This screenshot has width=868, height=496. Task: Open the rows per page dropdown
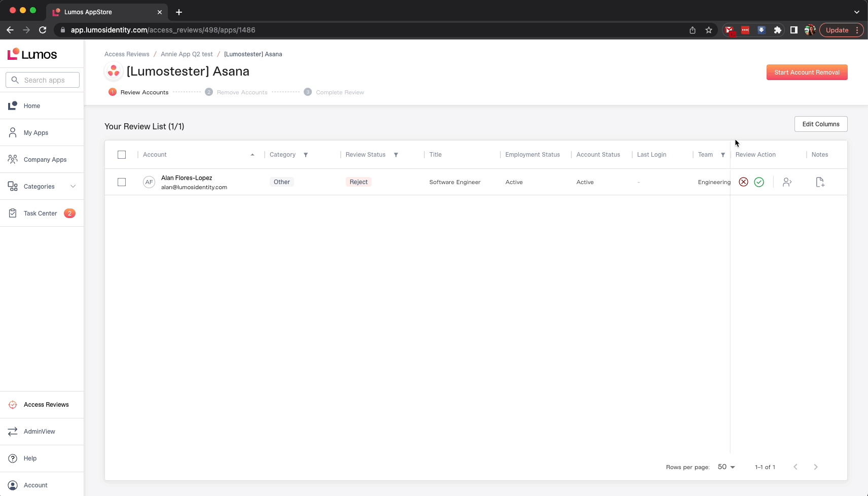click(x=727, y=467)
